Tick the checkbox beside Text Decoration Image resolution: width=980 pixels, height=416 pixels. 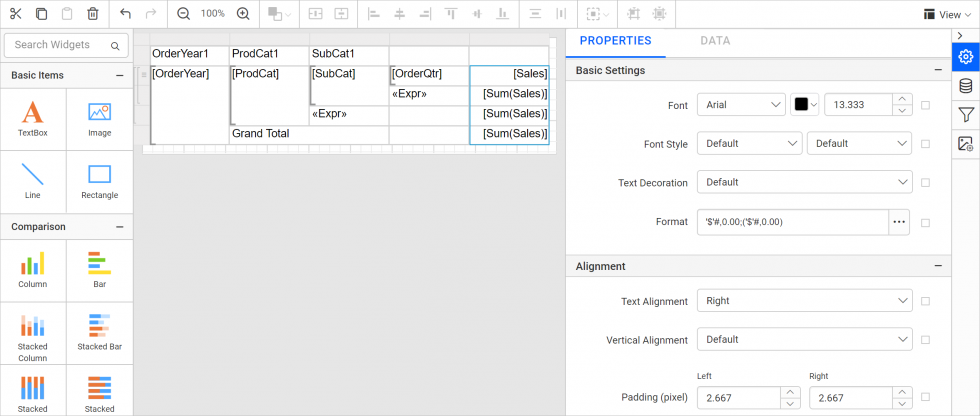coord(926,182)
